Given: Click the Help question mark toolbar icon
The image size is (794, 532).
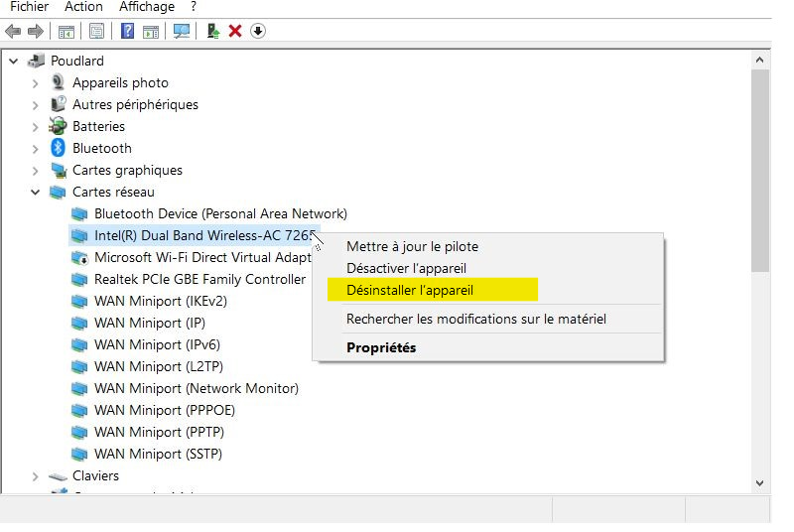Looking at the screenshot, I should (128, 32).
